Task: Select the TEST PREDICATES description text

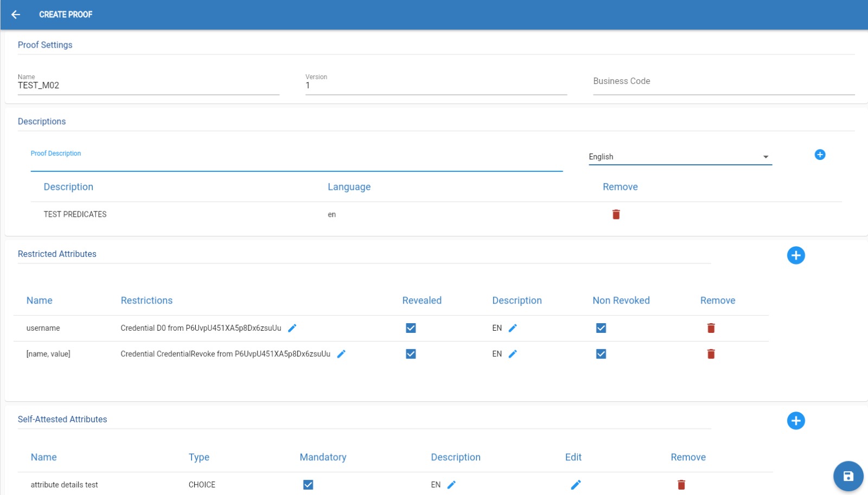Action: click(x=75, y=215)
